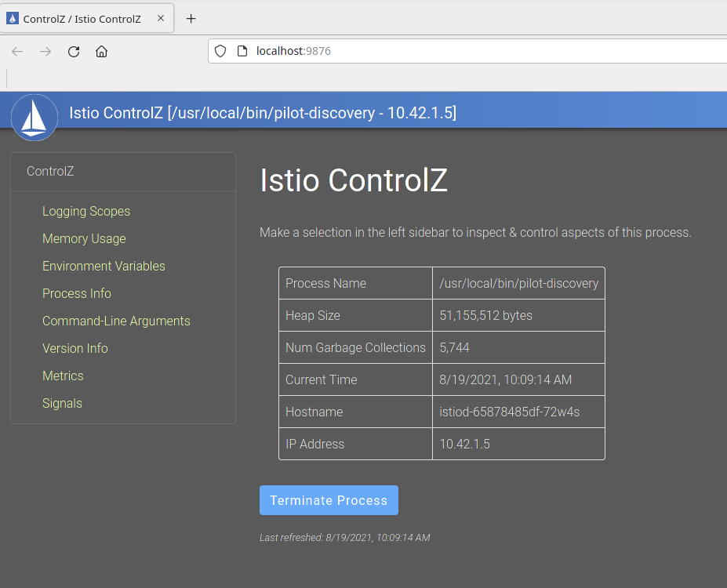Select Process Info in the sidebar

click(76, 293)
